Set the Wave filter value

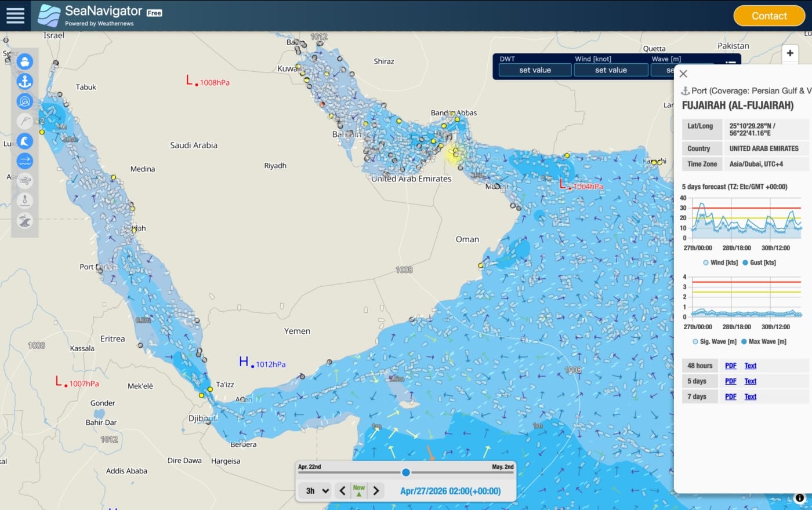662,70
